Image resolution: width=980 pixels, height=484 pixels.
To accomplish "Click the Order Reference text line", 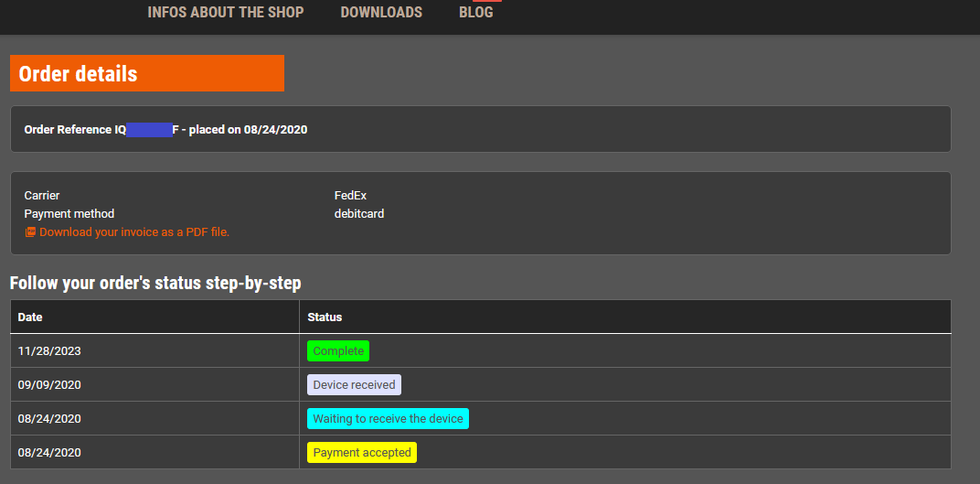I will coord(165,130).
